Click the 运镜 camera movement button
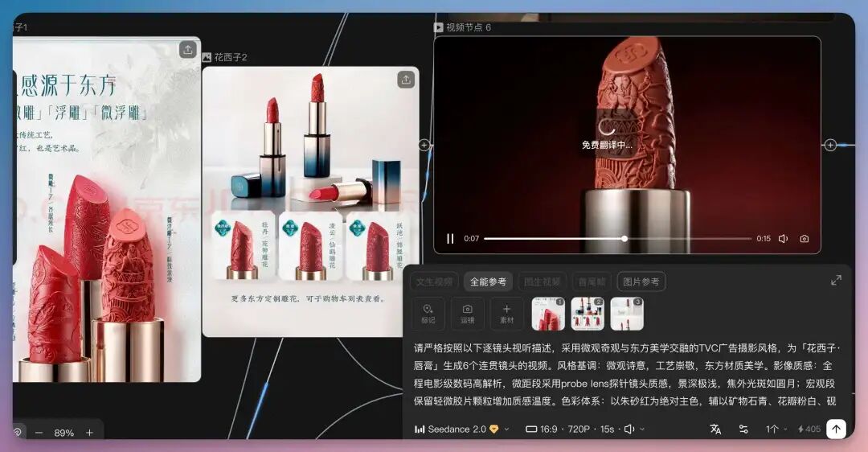 (x=467, y=314)
